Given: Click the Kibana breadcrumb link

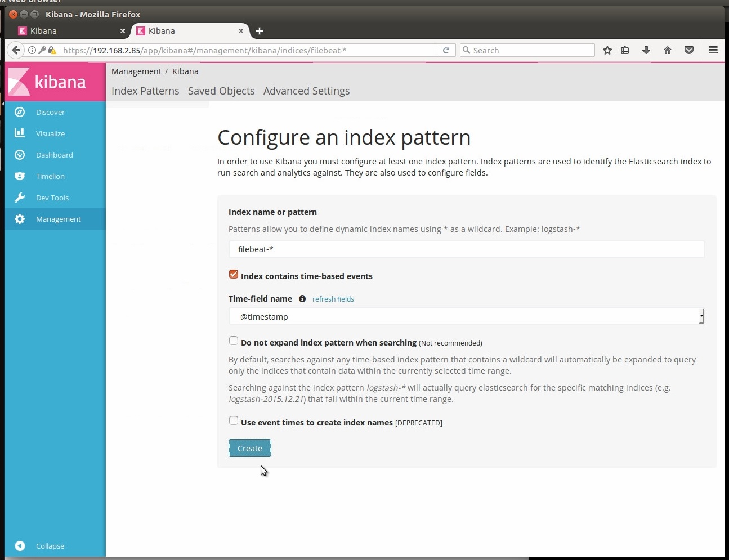Looking at the screenshot, I should coord(185,71).
